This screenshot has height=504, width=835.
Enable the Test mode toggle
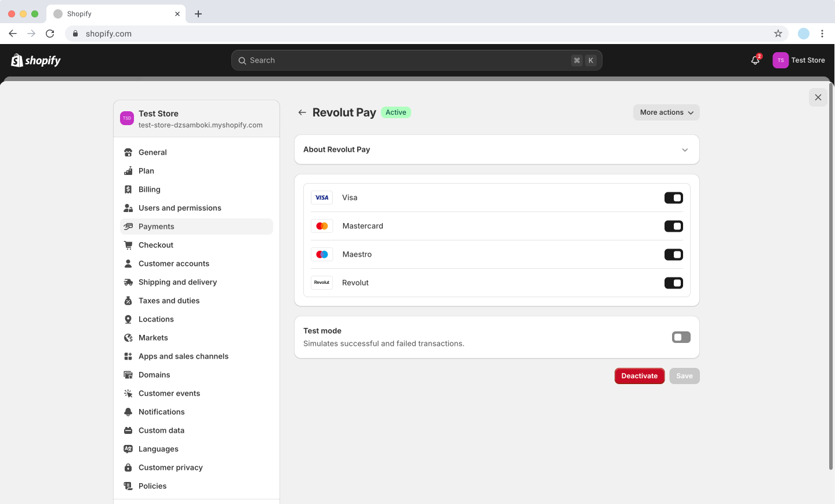(x=681, y=337)
